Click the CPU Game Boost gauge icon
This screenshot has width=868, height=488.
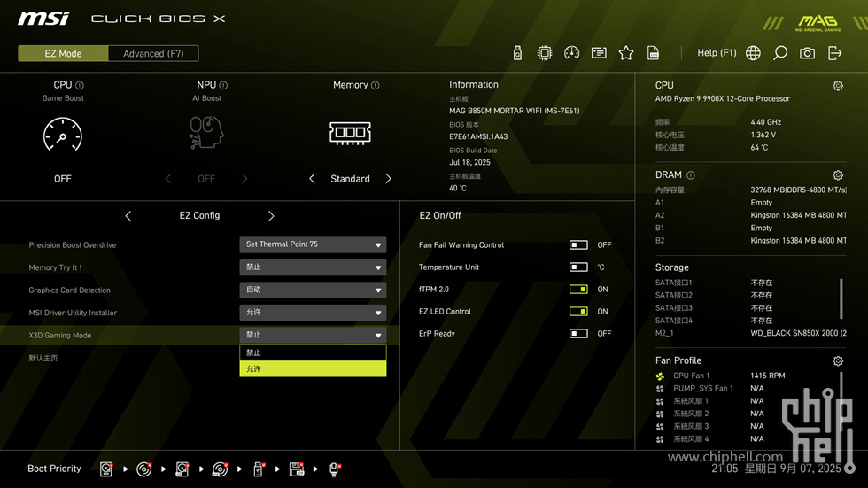coord(63,135)
